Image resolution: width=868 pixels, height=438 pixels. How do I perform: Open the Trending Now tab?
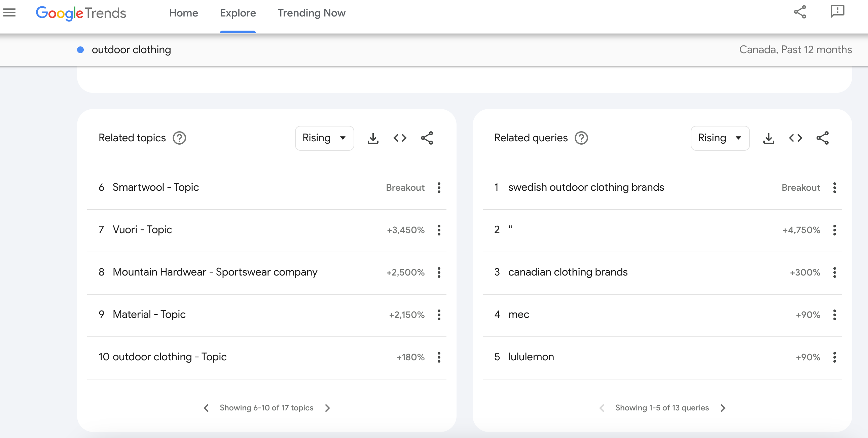[x=311, y=13]
